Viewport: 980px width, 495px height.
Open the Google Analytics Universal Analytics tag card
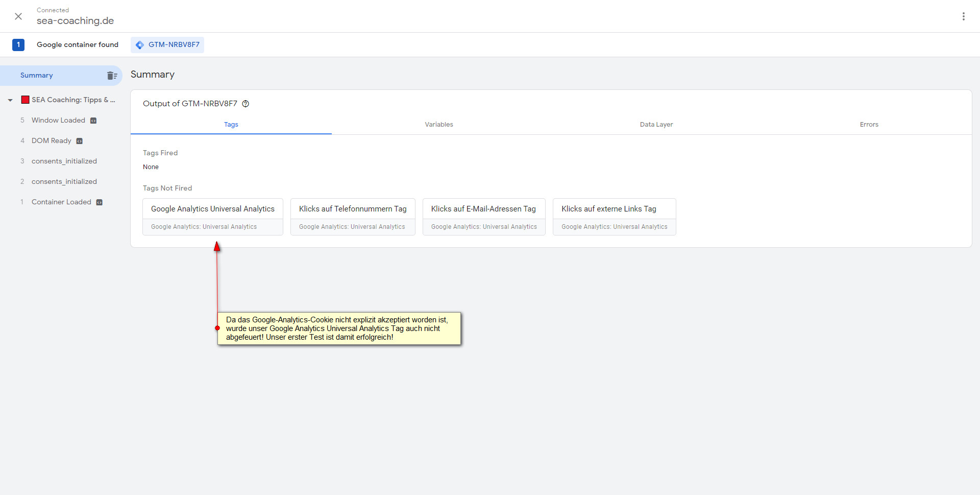pos(213,217)
